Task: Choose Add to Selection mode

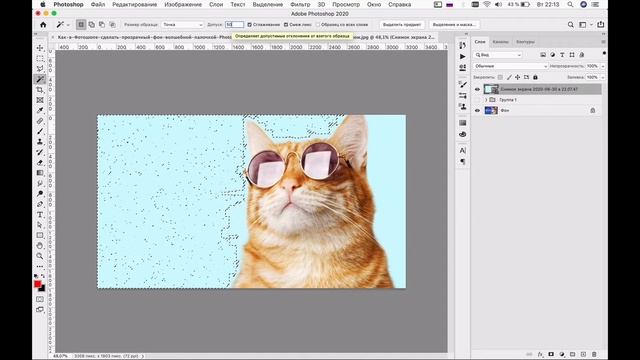Action: point(91,24)
